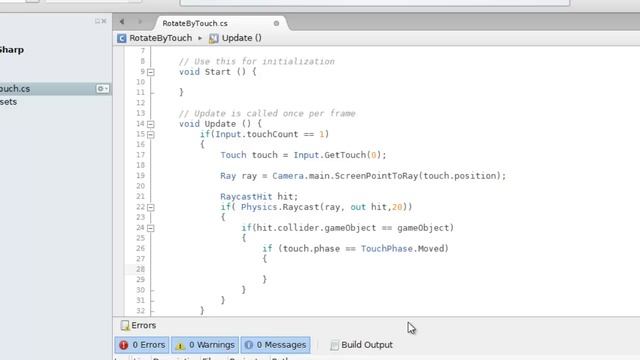This screenshot has width=640, height=360.
Task: Select the sets item in solution tree
Action: pos(8,102)
